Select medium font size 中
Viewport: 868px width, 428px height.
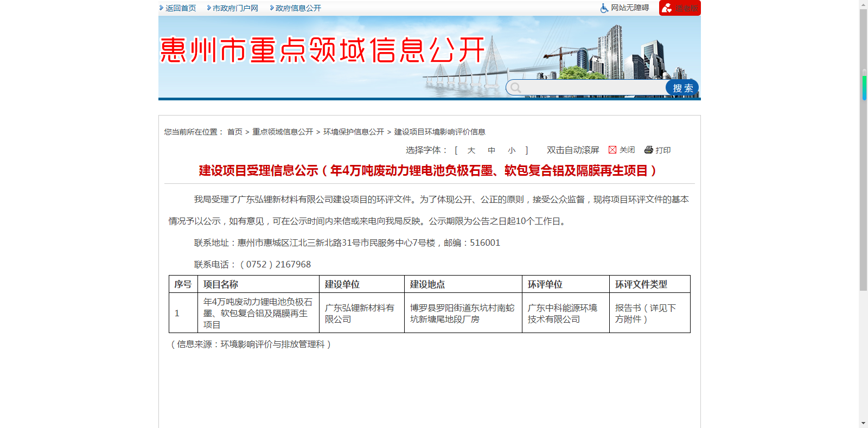point(492,150)
